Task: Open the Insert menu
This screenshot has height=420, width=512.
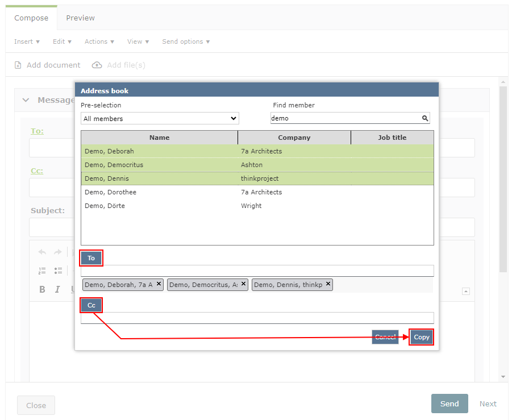Action: click(x=27, y=41)
